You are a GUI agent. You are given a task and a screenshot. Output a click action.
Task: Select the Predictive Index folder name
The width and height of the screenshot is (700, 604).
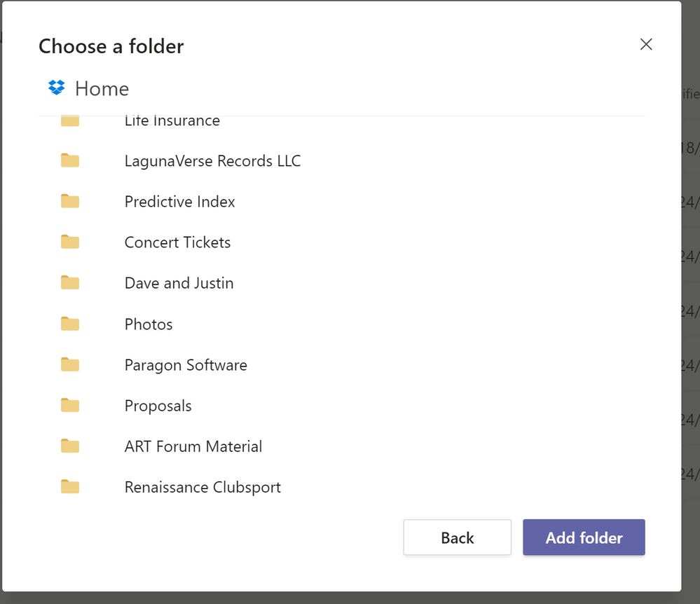[x=179, y=201]
